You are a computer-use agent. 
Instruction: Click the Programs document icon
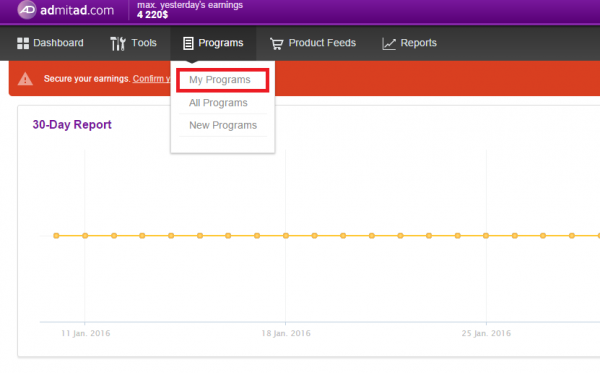coord(188,43)
